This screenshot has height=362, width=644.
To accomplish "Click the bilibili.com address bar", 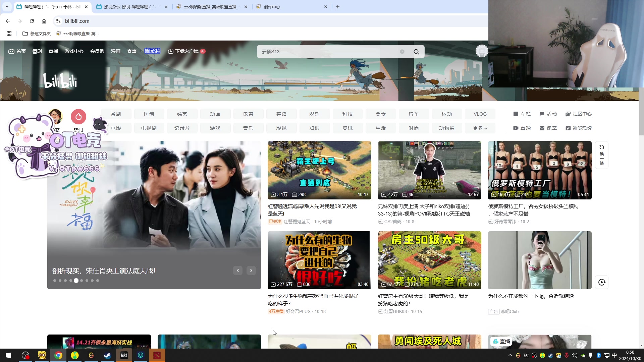I will point(268,21).
